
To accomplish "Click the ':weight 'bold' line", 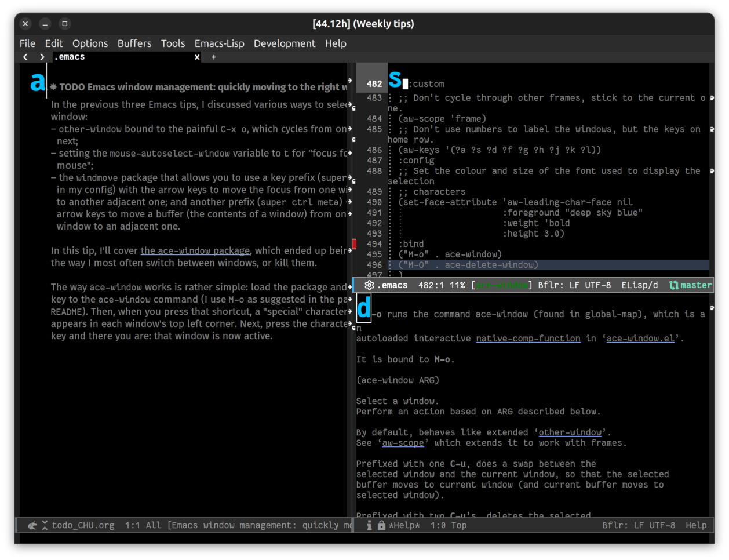I will coord(536,223).
